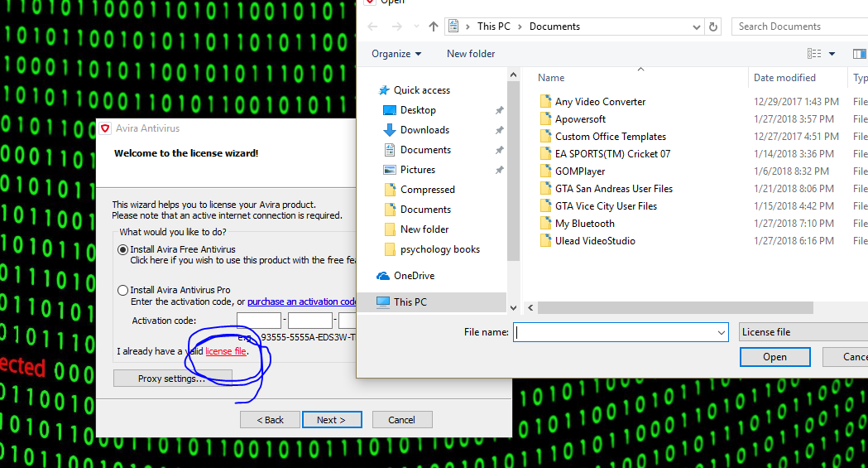
Task: Click left arrow of file list scrollbar
Action: tap(530, 307)
